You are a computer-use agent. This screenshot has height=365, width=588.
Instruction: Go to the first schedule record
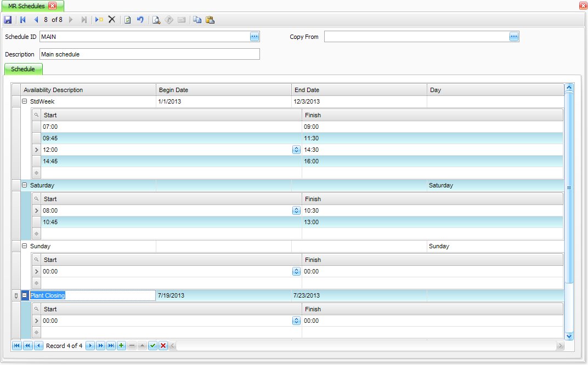[23, 20]
